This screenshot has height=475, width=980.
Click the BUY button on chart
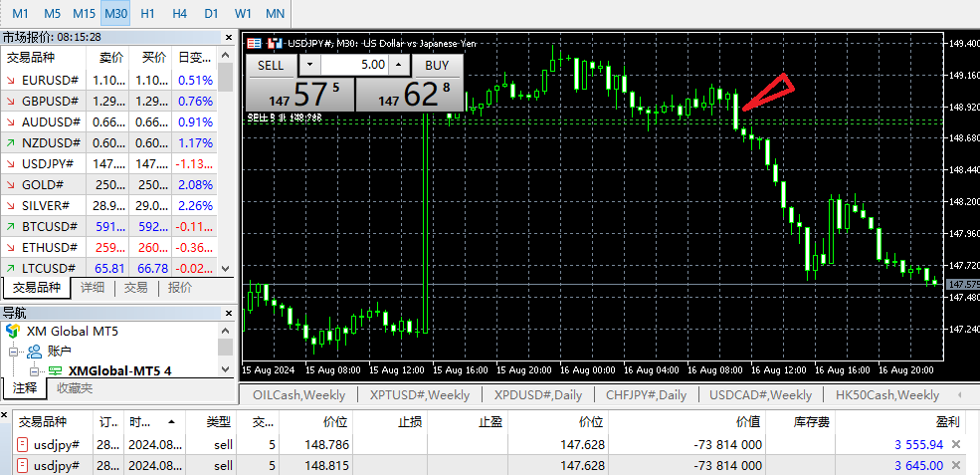point(437,65)
